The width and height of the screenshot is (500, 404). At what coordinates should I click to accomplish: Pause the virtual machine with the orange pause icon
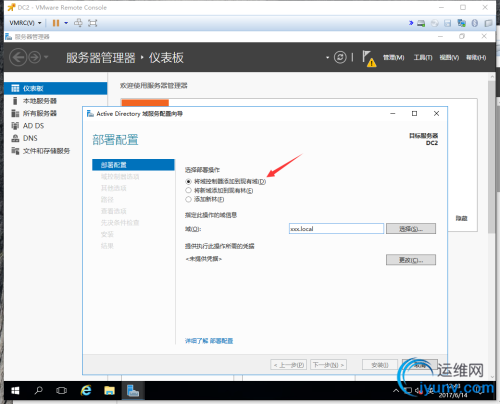(56, 23)
